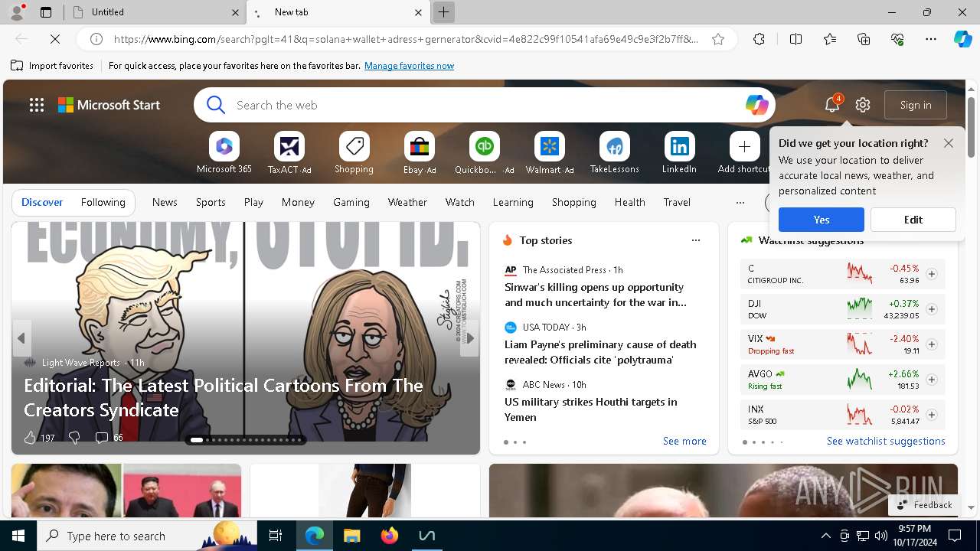Open Quickbooks ad shortcut
The image size is (980, 551).
pyautogui.click(x=484, y=154)
